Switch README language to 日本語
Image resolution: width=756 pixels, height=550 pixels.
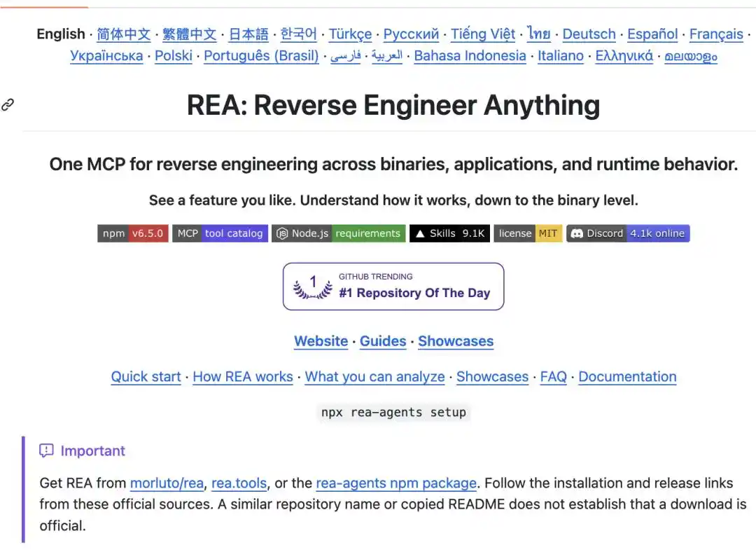(x=248, y=34)
